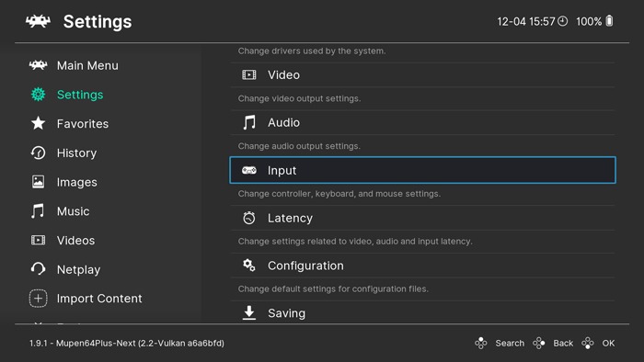The height and width of the screenshot is (362, 644).
Task: Open highlighted Input settings entry
Action: coord(422,170)
